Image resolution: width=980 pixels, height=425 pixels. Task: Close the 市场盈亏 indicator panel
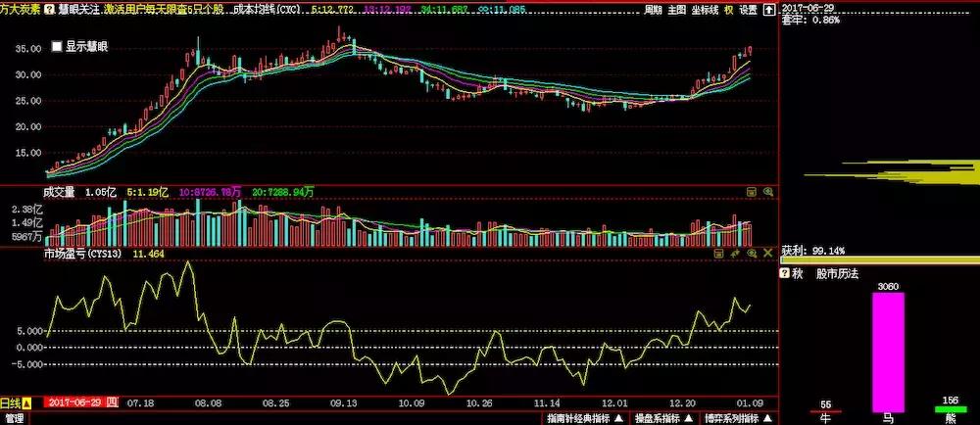(x=767, y=253)
